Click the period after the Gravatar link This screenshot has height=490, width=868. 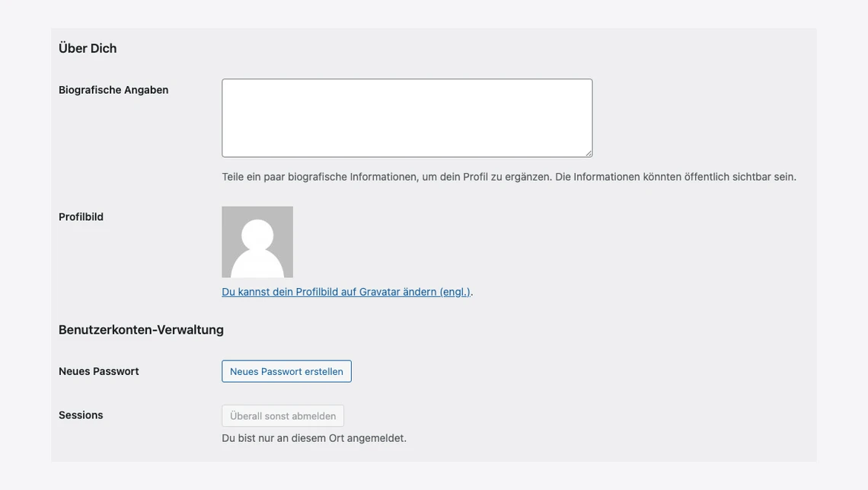472,293
